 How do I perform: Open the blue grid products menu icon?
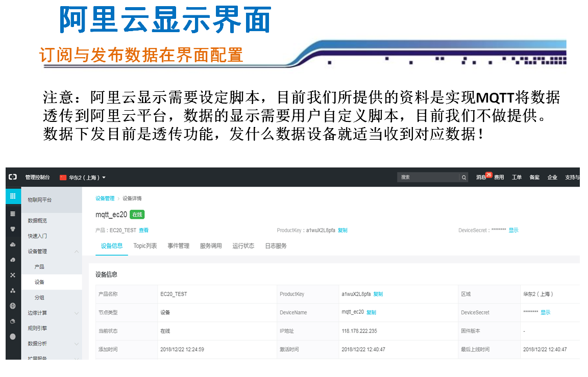point(13,196)
